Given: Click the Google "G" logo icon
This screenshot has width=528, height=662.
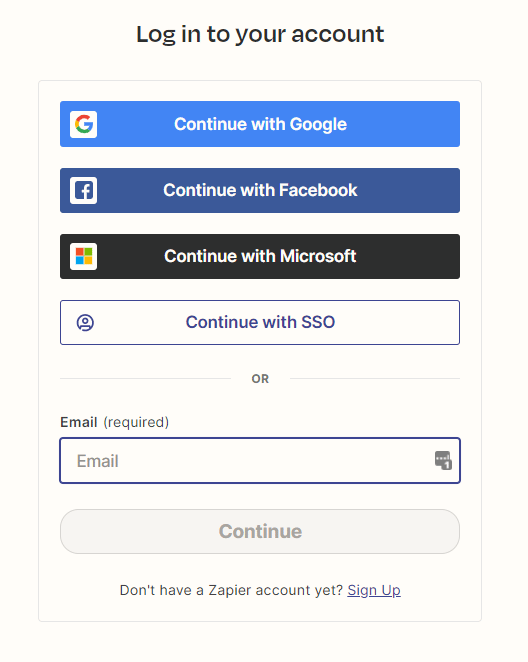Looking at the screenshot, I should (84, 125).
